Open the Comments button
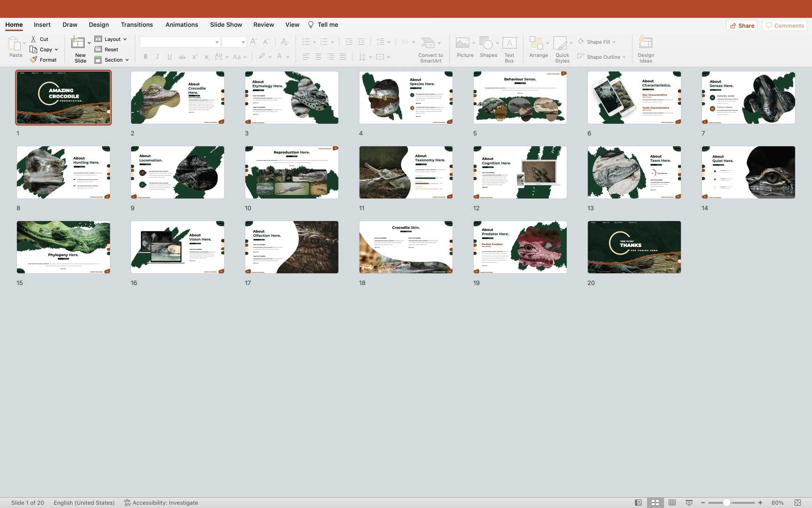812x508 pixels. coord(784,25)
